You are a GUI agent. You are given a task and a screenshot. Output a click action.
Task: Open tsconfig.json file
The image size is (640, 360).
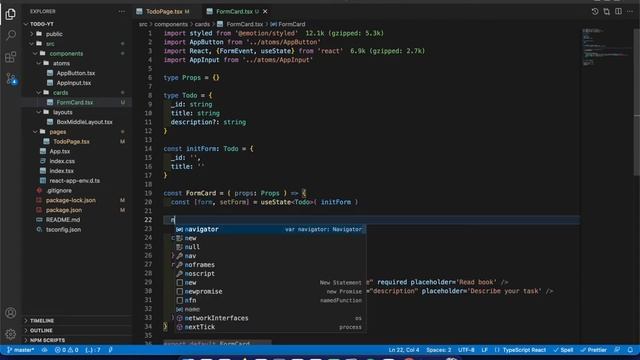pos(63,229)
